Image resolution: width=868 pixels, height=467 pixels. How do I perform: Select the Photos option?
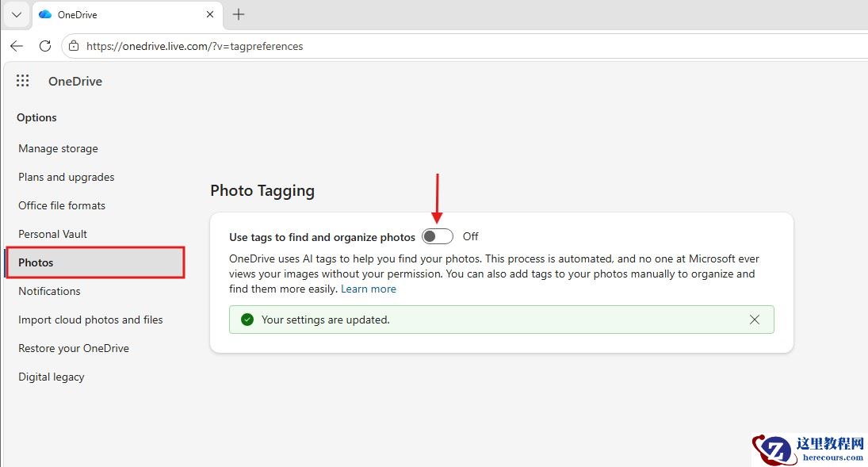tap(36, 262)
